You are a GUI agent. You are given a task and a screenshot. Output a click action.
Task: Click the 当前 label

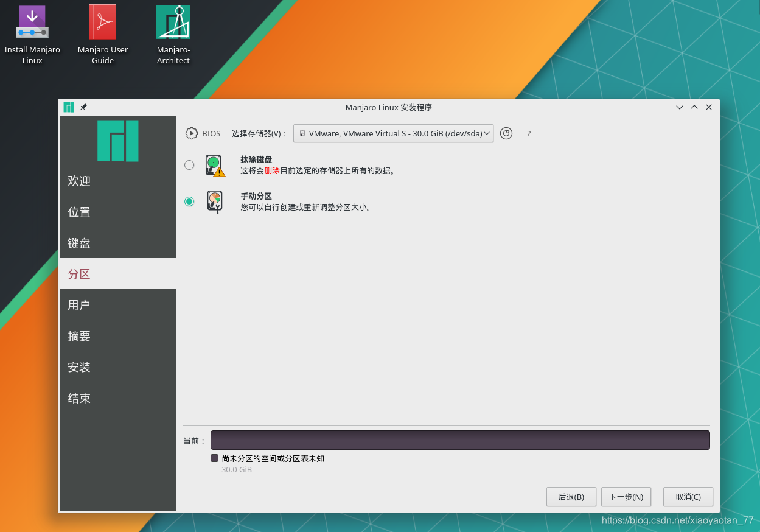pos(195,441)
